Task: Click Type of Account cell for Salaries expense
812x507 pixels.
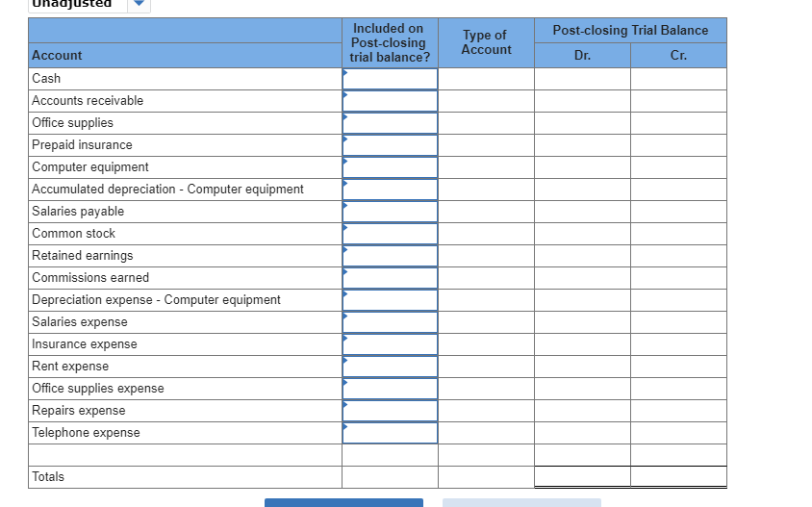Action: point(486,322)
